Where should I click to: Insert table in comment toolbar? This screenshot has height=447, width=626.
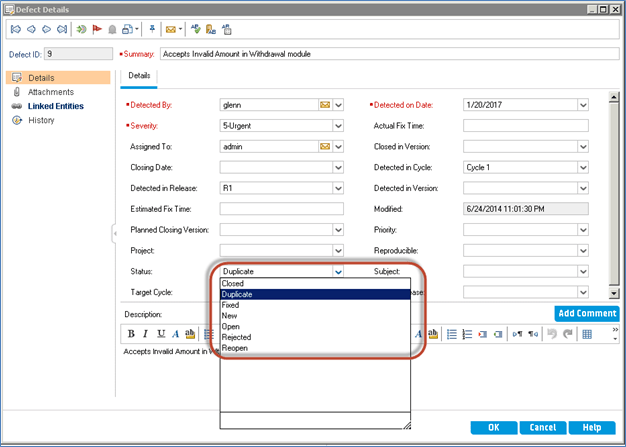[x=587, y=334]
